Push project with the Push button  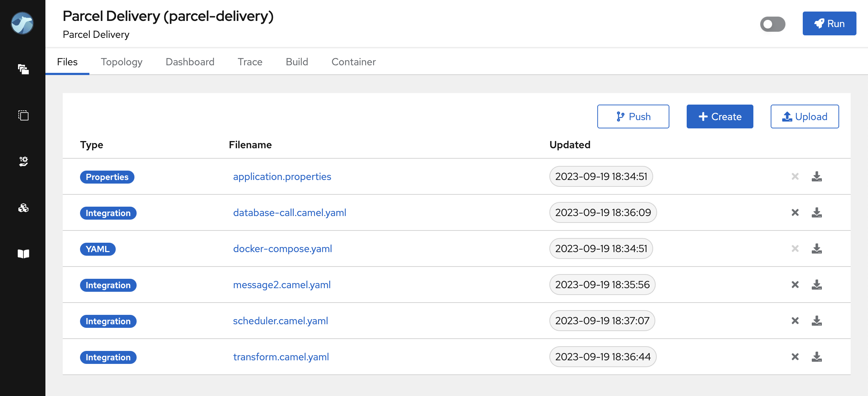(x=633, y=116)
